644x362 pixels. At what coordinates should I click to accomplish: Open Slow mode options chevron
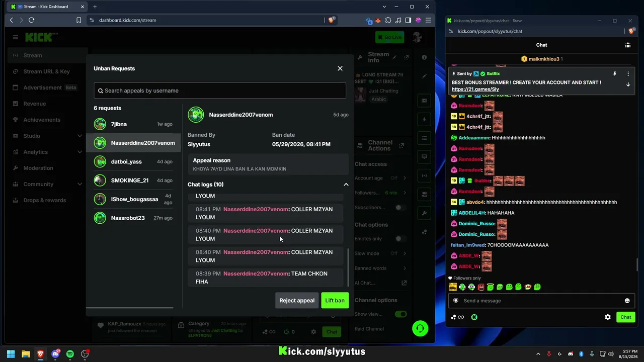(405, 253)
